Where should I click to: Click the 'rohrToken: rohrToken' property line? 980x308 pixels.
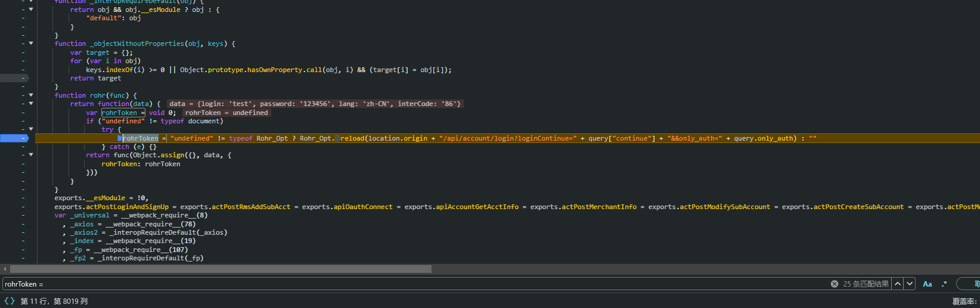[x=141, y=164]
